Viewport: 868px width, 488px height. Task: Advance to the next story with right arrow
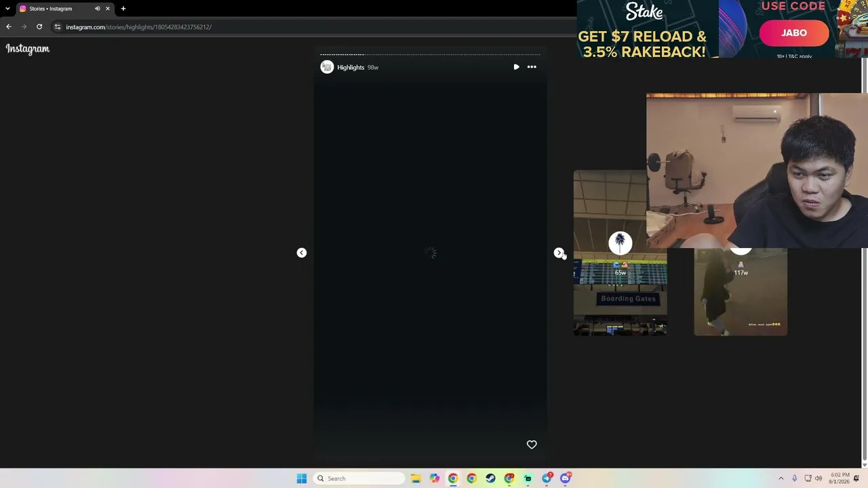(x=559, y=253)
